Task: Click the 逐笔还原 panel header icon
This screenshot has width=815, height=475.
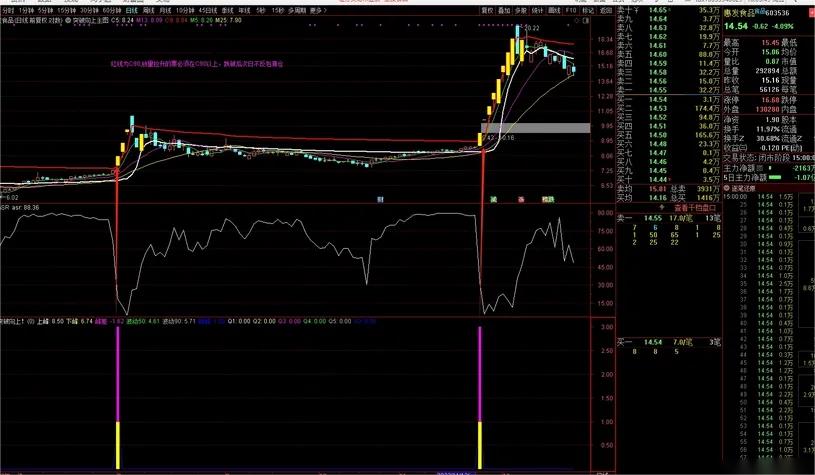Action: pos(728,188)
